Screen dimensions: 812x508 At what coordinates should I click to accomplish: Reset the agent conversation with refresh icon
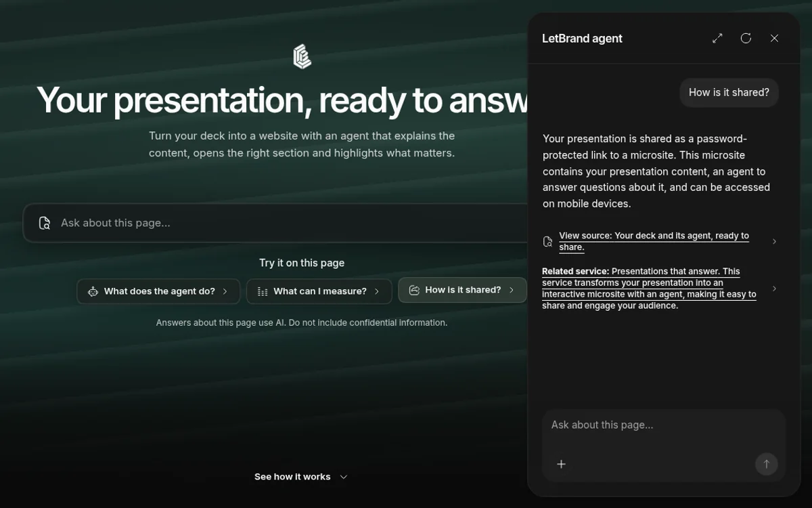tap(746, 39)
